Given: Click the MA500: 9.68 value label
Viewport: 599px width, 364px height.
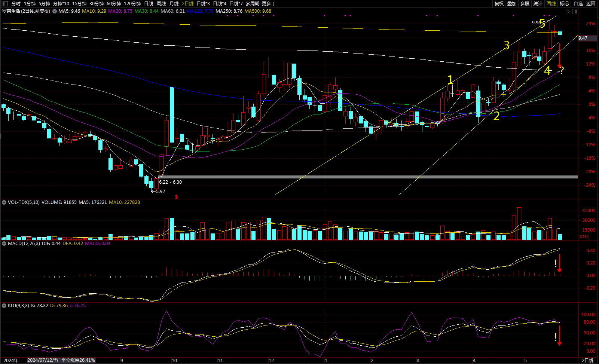Looking at the screenshot, I should point(258,11).
